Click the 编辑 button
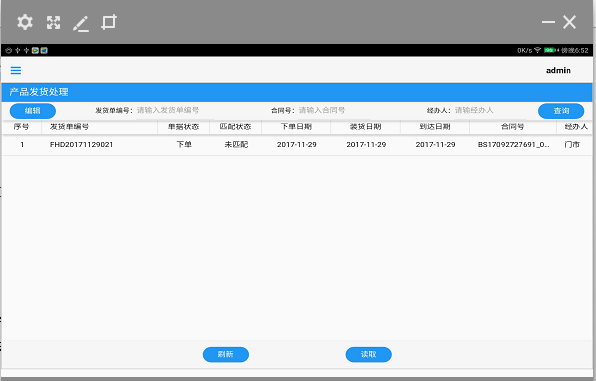The height and width of the screenshot is (381, 596). (x=33, y=111)
